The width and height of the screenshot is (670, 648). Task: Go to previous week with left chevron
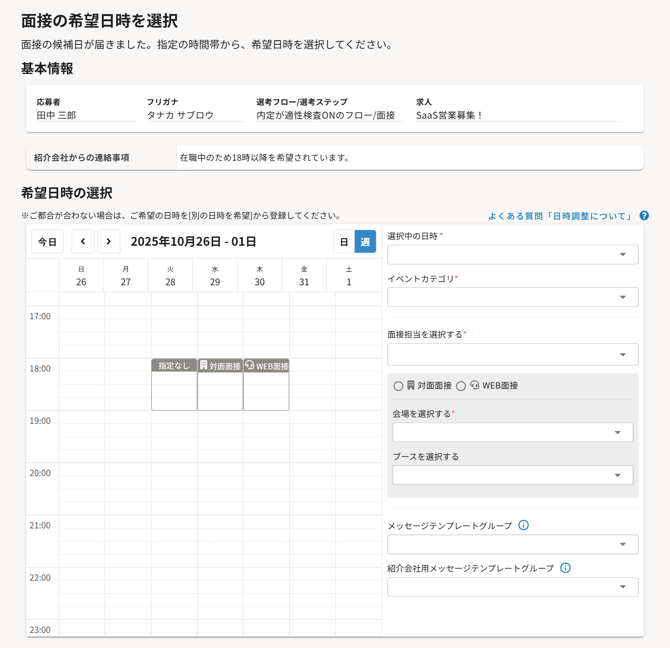[83, 241]
